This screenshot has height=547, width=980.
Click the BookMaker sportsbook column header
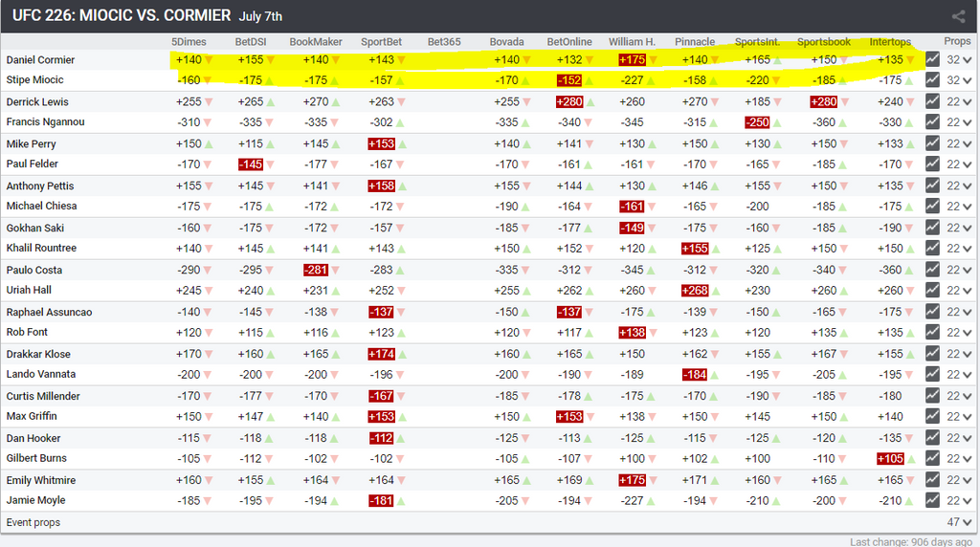click(x=316, y=42)
